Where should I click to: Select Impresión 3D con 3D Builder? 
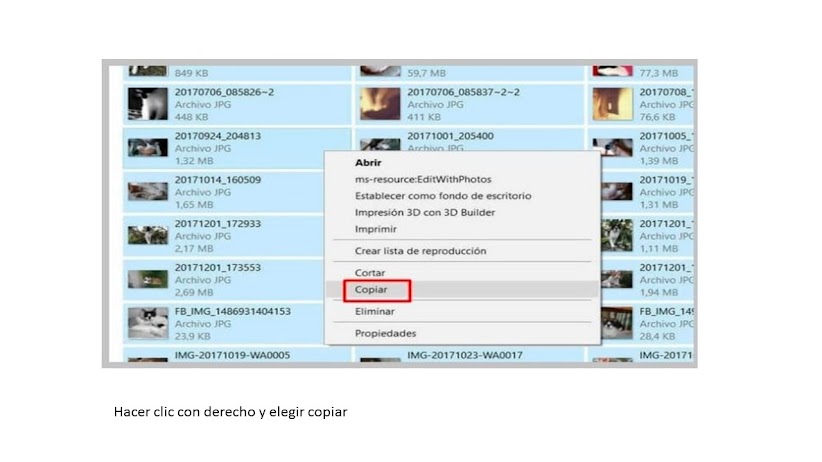pos(425,212)
